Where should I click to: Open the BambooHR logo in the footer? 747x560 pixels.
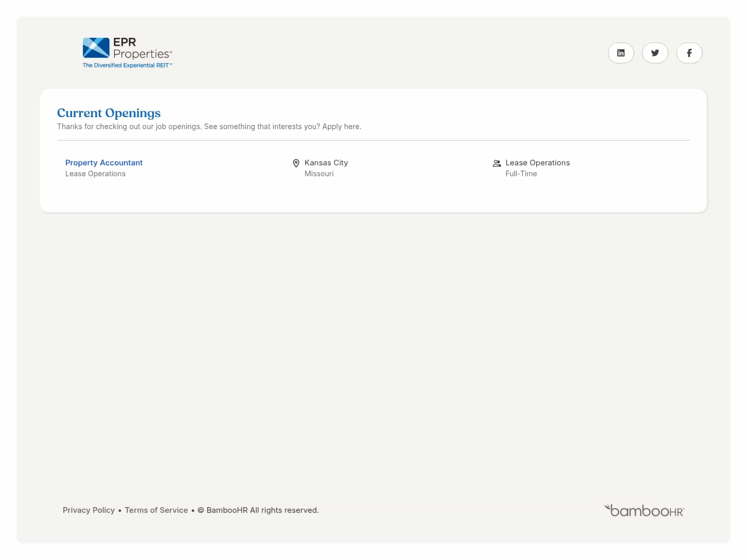tap(644, 510)
